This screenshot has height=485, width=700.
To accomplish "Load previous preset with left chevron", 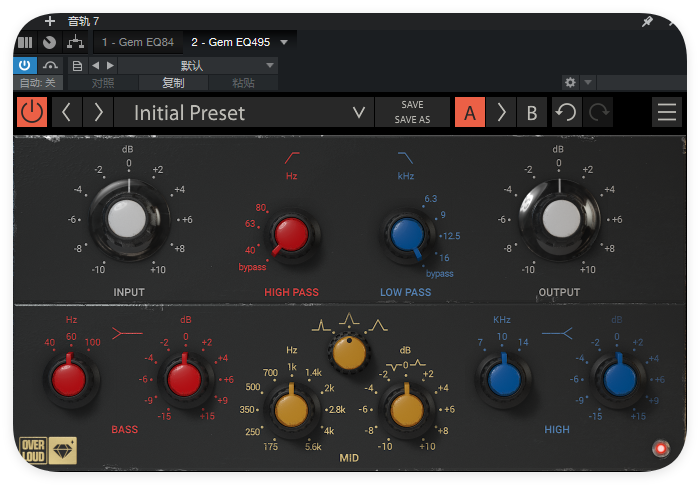I will coord(67,112).
